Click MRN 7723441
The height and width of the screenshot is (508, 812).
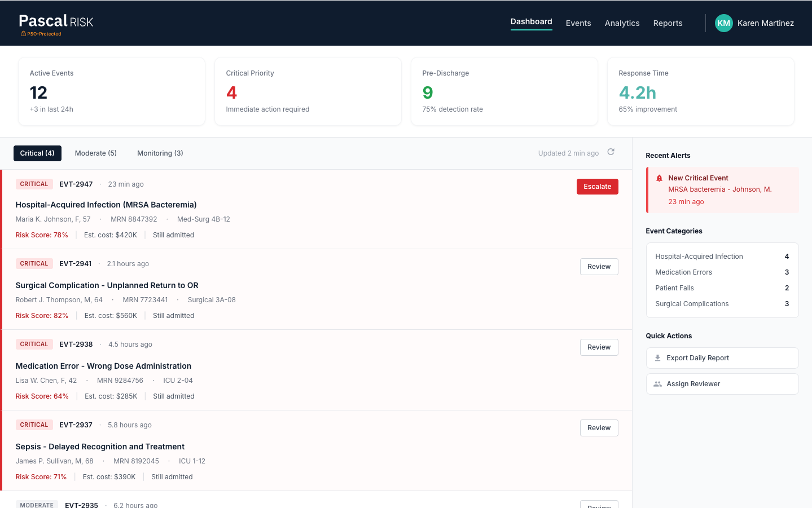[x=146, y=300]
